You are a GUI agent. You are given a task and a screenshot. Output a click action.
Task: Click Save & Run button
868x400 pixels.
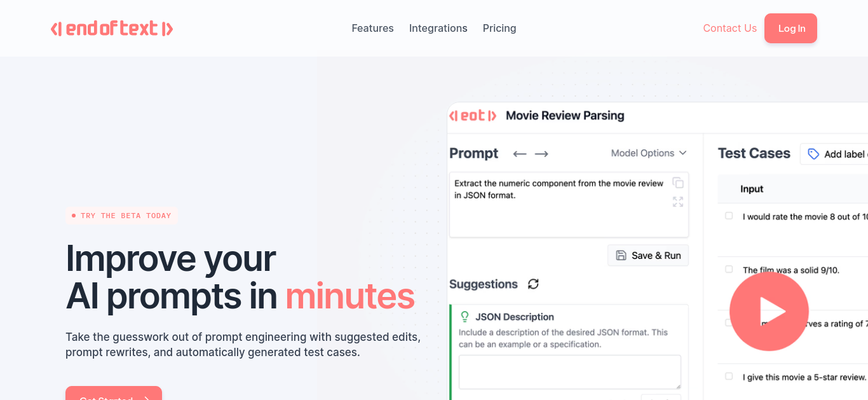pyautogui.click(x=648, y=256)
